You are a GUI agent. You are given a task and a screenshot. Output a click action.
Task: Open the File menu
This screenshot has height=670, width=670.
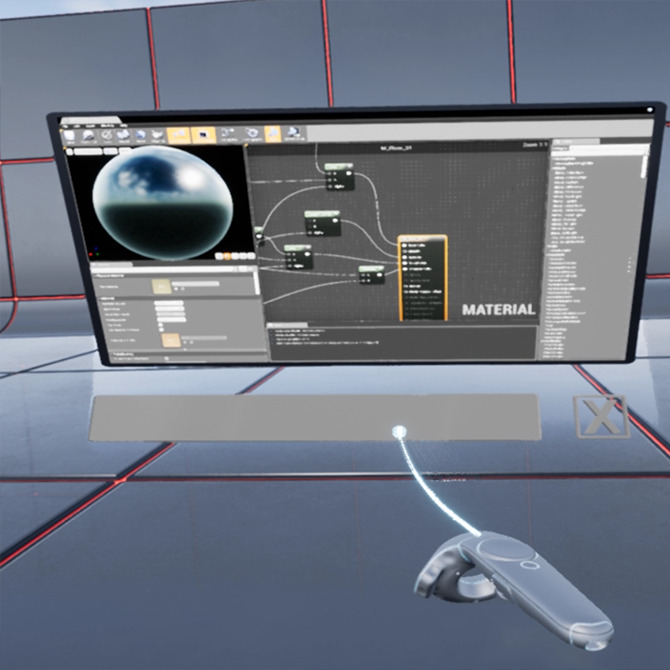[65, 126]
